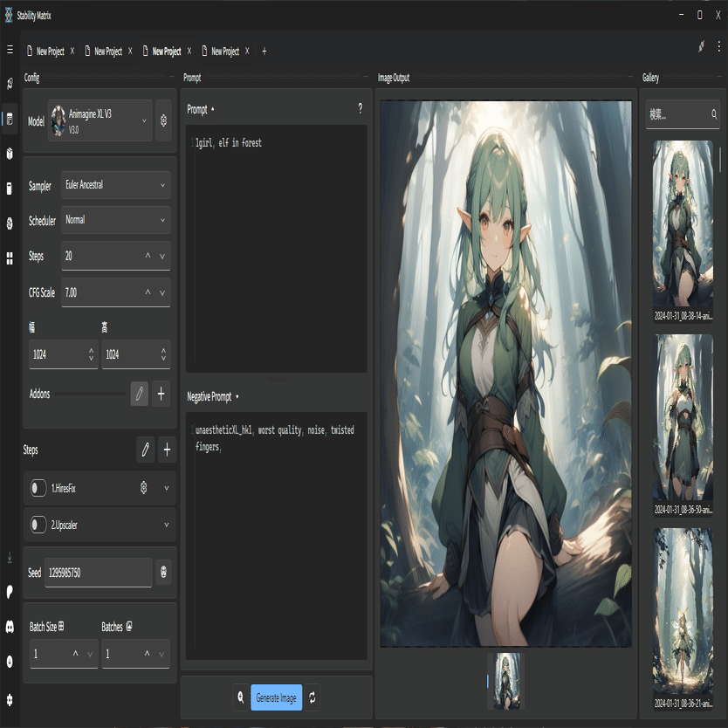Open app settings gear in the sidebar
The height and width of the screenshot is (728, 728).
pos(10,699)
